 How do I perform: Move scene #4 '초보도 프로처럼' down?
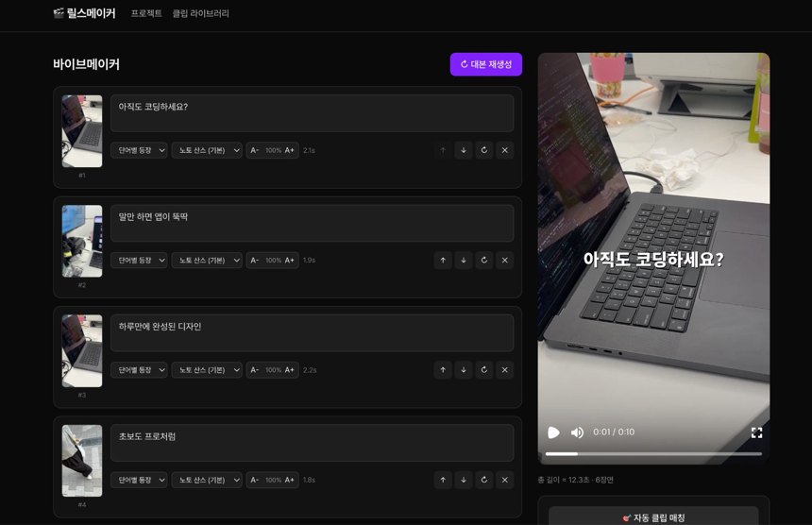(464, 480)
